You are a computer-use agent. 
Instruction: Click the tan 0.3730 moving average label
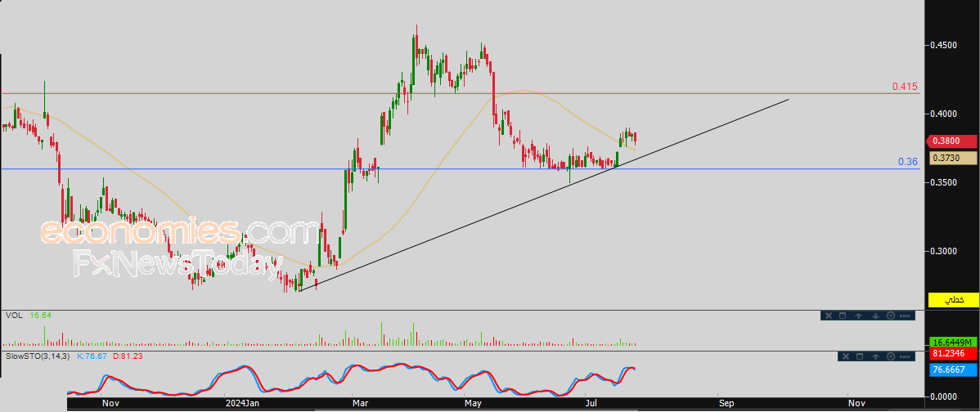click(x=952, y=159)
